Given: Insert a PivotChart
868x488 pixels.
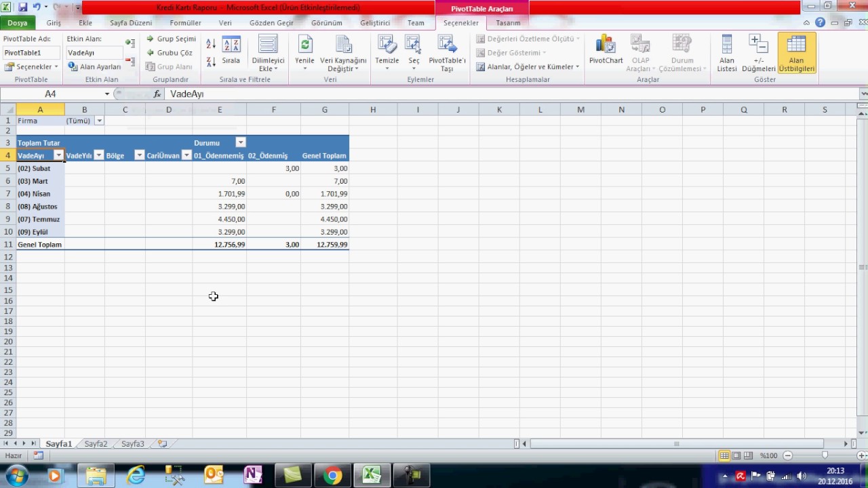Looking at the screenshot, I should 606,51.
